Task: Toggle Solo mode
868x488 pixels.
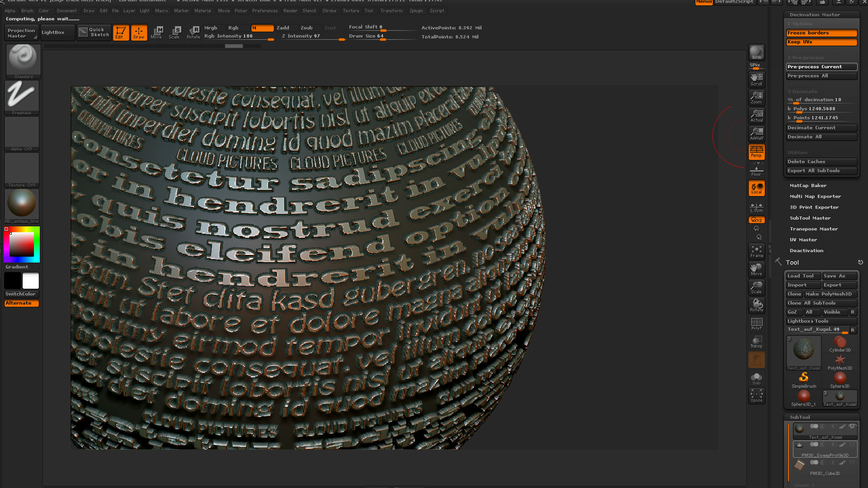Action: pyautogui.click(x=756, y=378)
